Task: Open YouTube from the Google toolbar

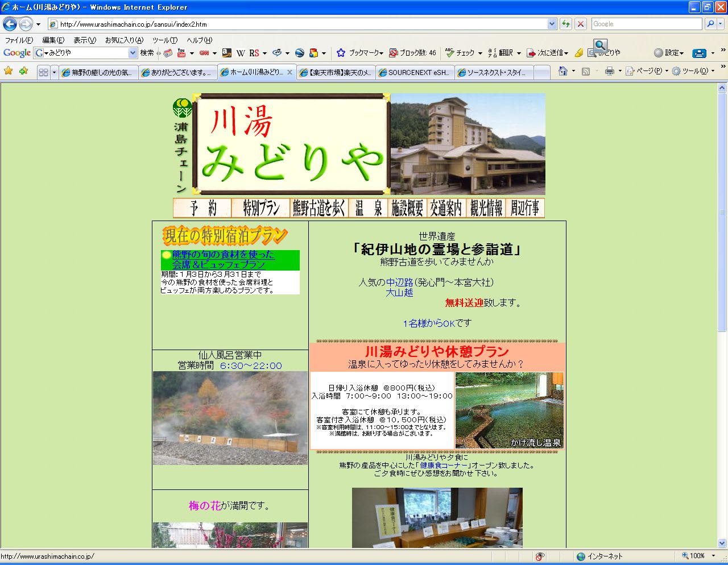Action: (181, 53)
